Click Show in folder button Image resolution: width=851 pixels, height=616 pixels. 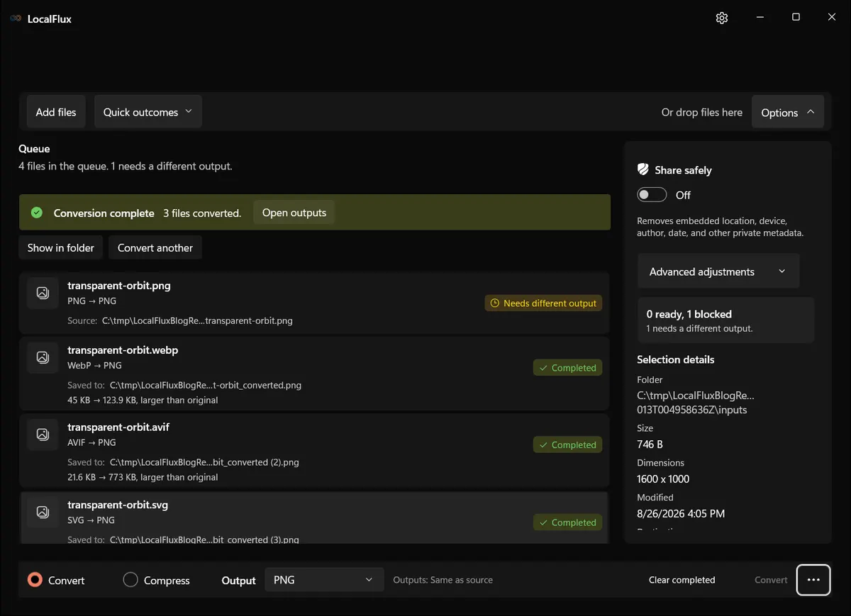[x=61, y=248]
